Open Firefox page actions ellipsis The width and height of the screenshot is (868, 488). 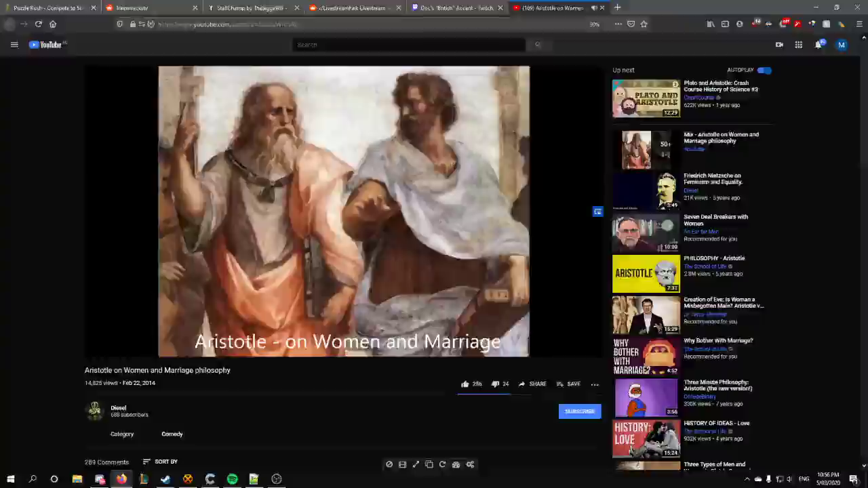(x=618, y=24)
